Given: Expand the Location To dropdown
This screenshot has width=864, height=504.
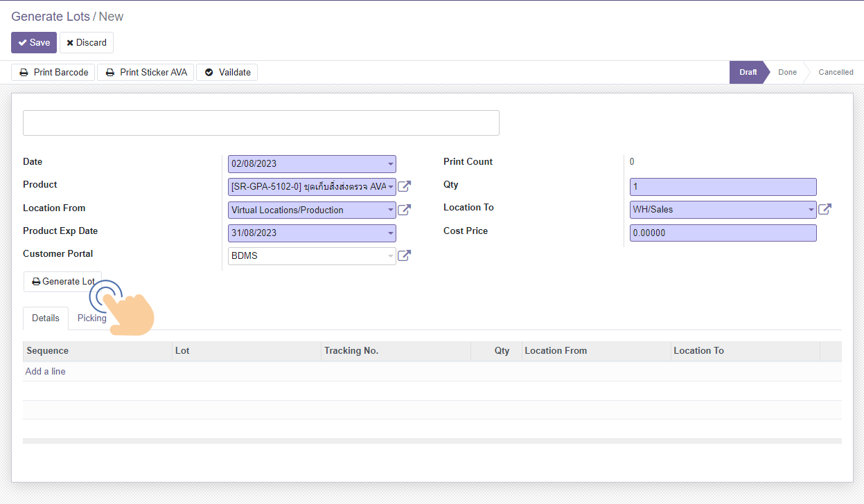Looking at the screenshot, I should (811, 210).
